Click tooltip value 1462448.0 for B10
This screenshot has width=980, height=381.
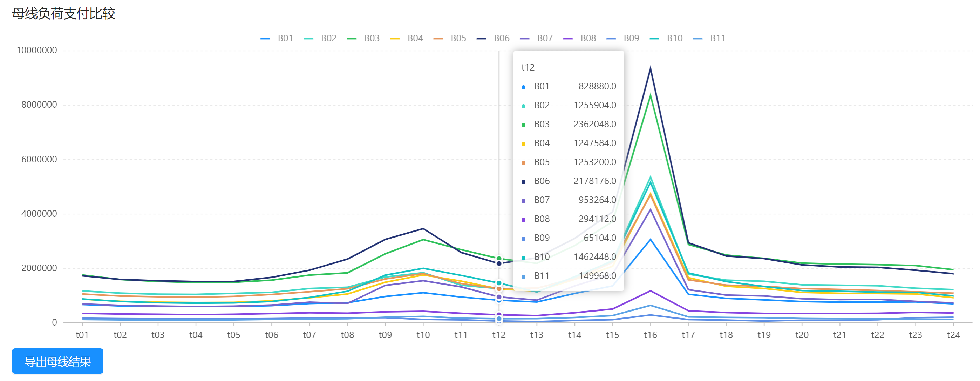(595, 257)
